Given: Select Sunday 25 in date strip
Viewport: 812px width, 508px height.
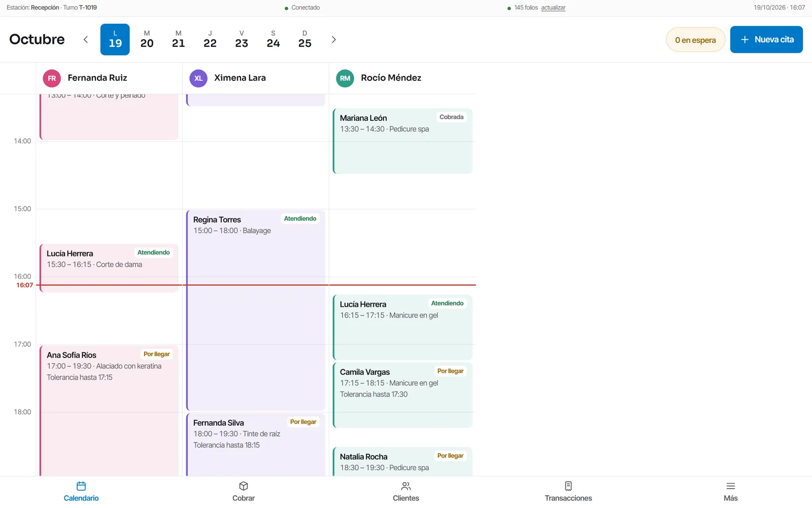Looking at the screenshot, I should click(305, 40).
